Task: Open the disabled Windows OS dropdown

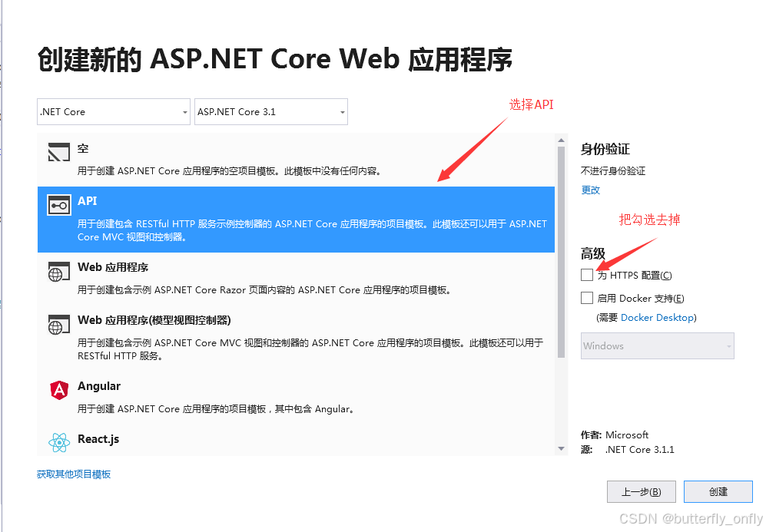Action: (657, 345)
